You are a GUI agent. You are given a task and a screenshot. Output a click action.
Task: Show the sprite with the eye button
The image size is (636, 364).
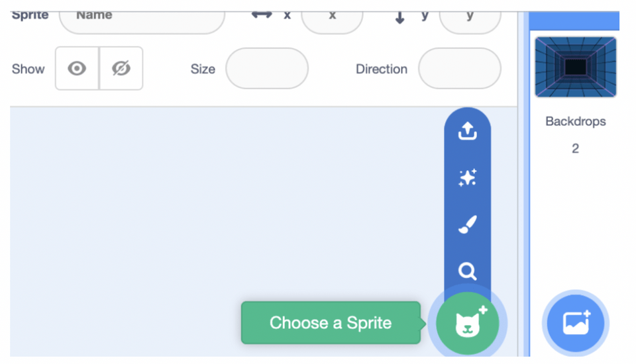coord(77,68)
